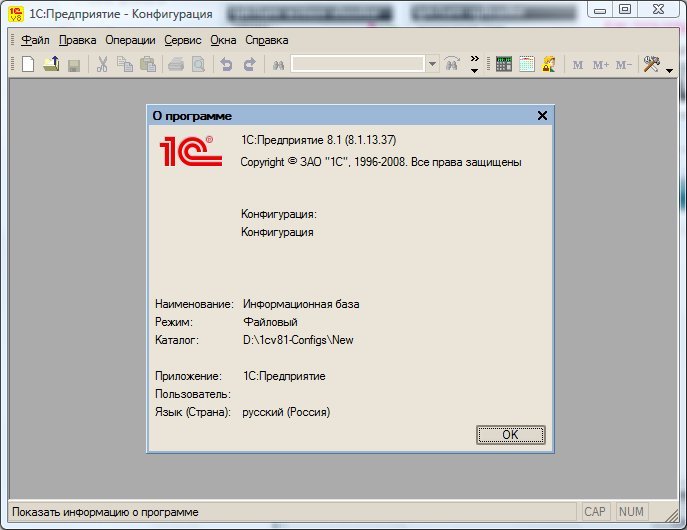Click status bar text Показать информацию о программе
Screen dimensions: 687x530
pyautogui.click(x=105, y=512)
